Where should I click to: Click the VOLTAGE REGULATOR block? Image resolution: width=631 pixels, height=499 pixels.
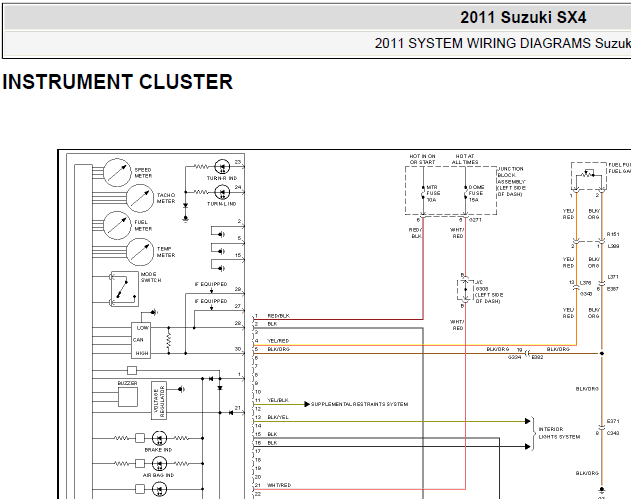point(159,401)
